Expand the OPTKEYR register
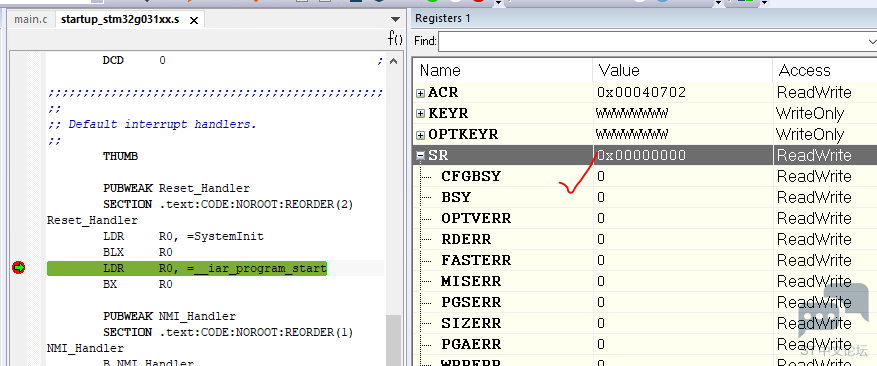 [420, 135]
